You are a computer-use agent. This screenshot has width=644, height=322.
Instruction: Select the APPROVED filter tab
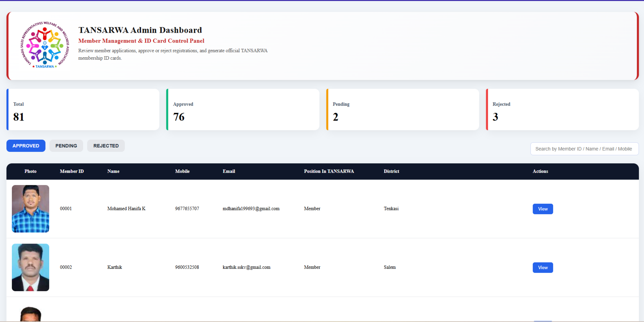coord(26,146)
